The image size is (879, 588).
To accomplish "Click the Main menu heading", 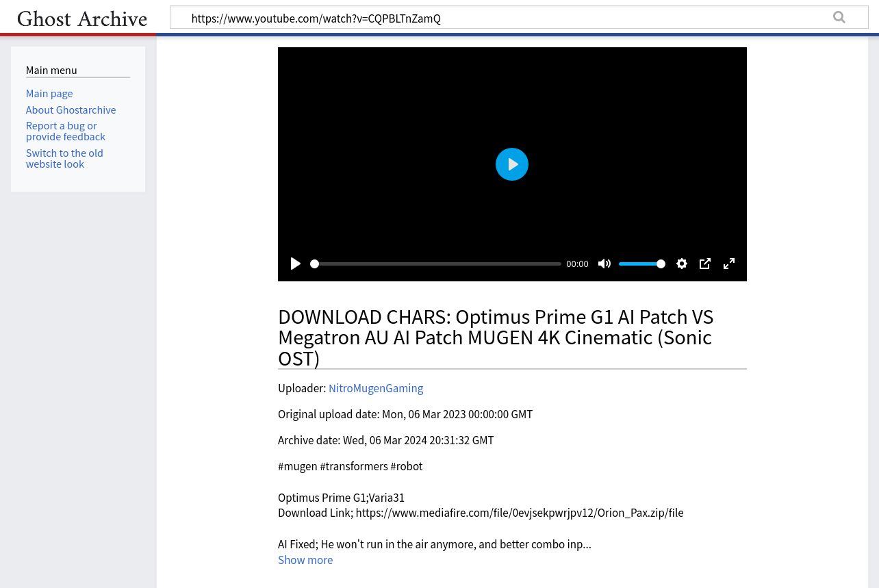I will [51, 70].
